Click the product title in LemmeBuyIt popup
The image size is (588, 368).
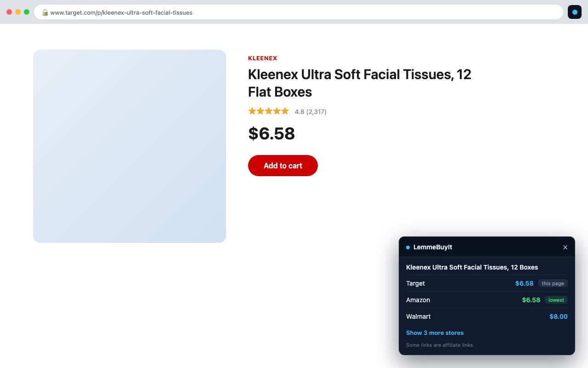pyautogui.click(x=472, y=267)
